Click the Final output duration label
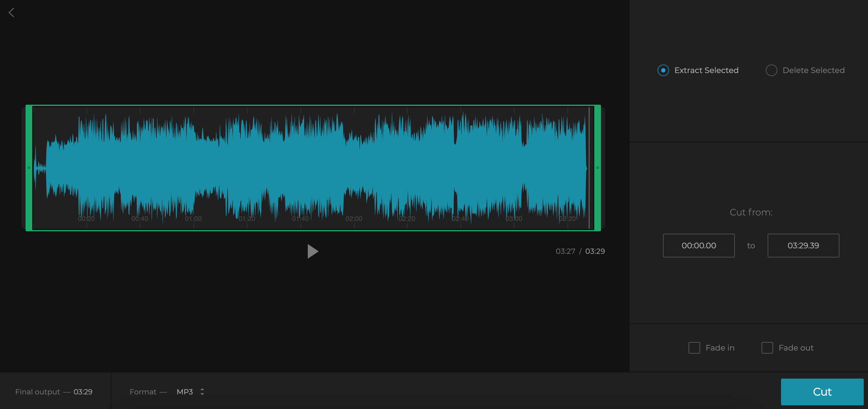868x409 pixels. [x=54, y=392]
